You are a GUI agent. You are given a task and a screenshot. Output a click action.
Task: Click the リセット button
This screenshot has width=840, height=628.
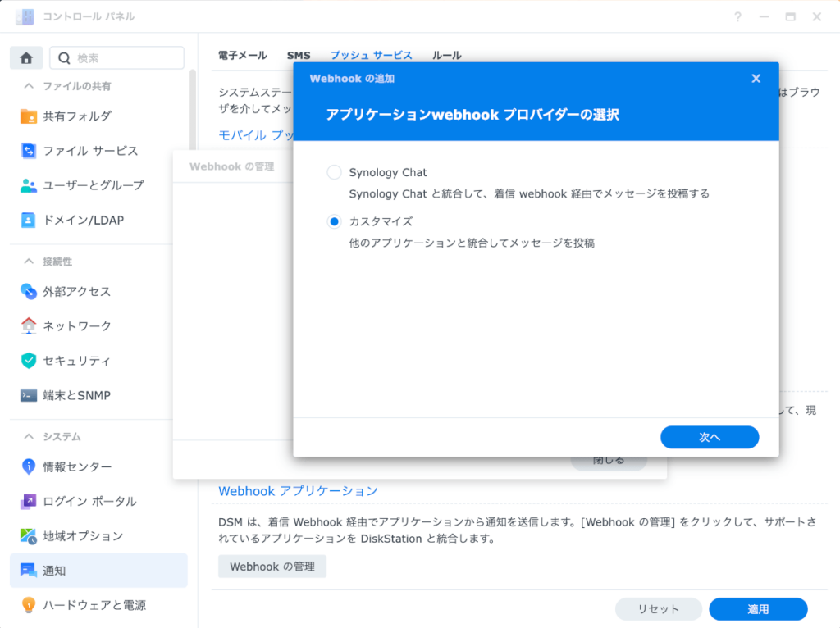(659, 608)
